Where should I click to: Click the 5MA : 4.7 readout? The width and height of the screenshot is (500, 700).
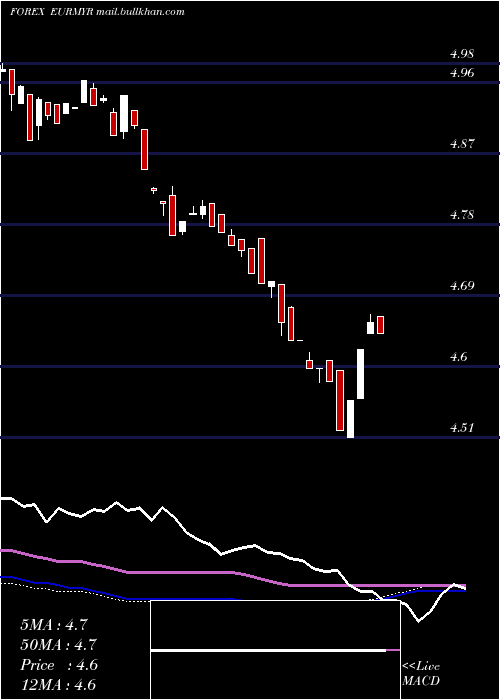coord(54,625)
